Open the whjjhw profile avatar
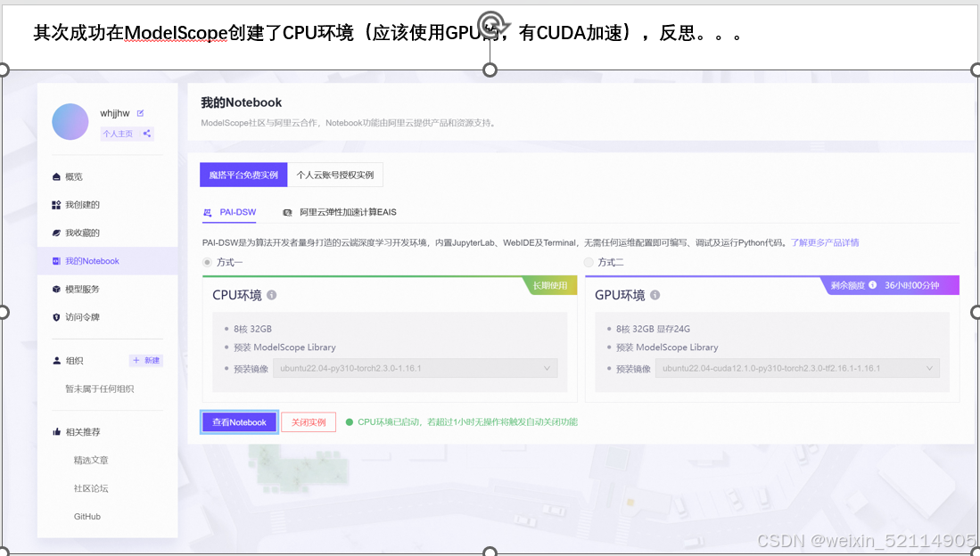The image size is (980, 556). pyautogui.click(x=70, y=121)
